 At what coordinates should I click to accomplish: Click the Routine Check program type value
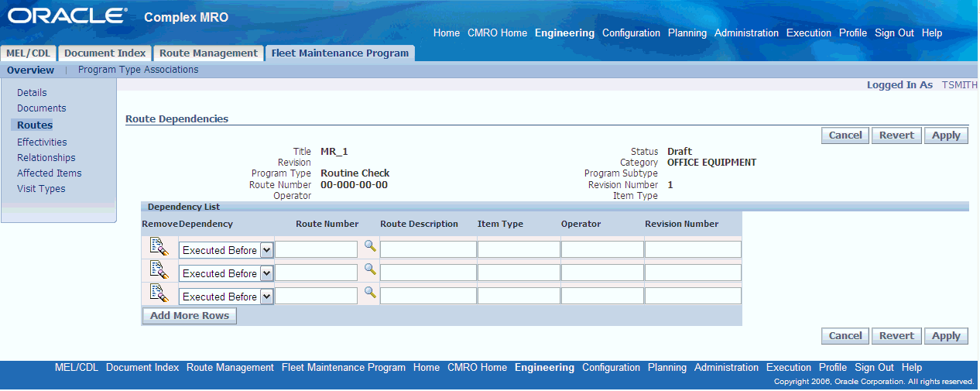tap(355, 173)
